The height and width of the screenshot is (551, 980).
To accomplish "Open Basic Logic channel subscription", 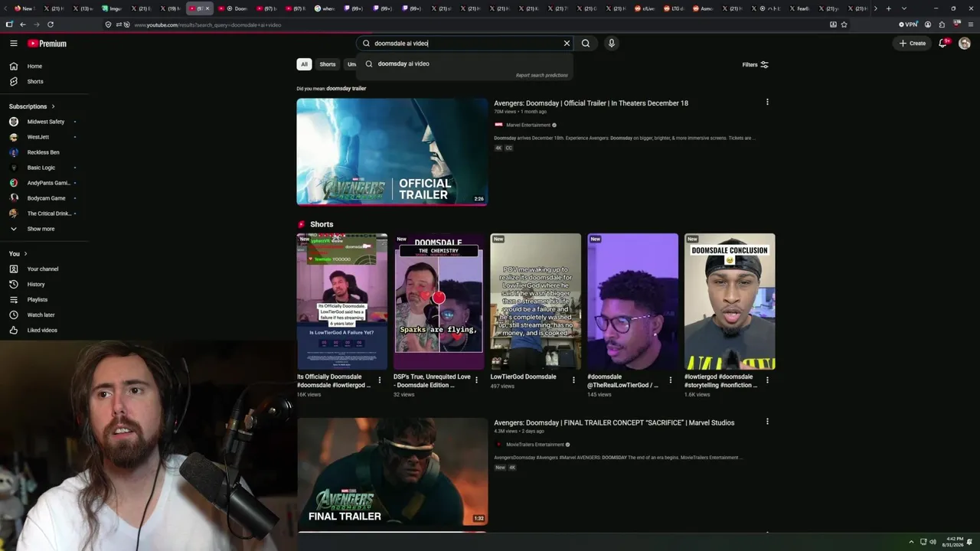I will click(x=44, y=168).
